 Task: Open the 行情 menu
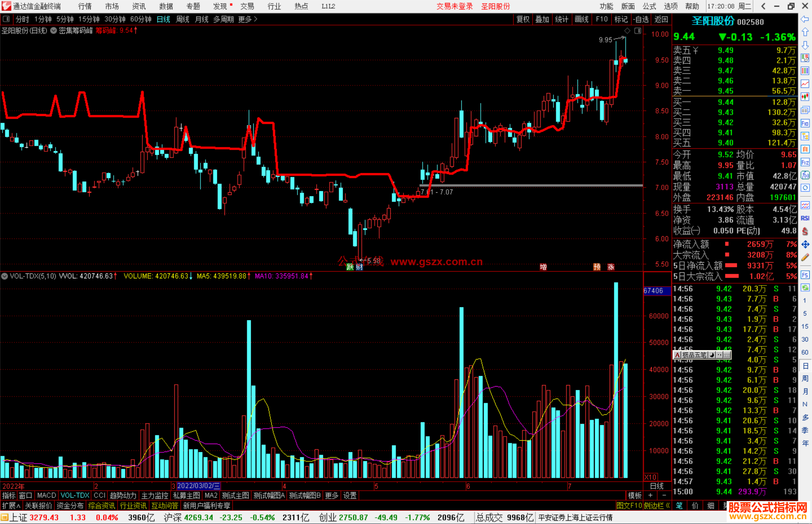[x=85, y=6]
